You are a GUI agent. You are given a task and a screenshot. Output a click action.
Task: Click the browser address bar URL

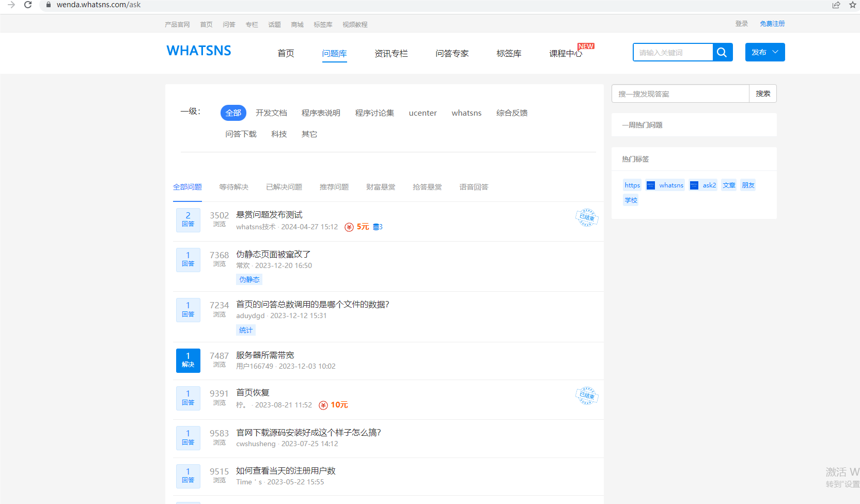point(98,5)
